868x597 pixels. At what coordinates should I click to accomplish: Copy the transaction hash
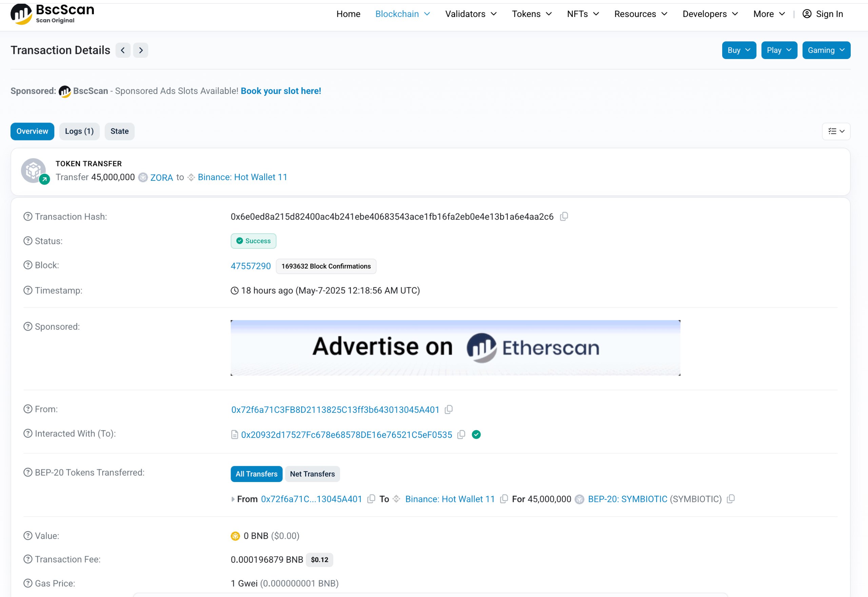[x=564, y=216]
